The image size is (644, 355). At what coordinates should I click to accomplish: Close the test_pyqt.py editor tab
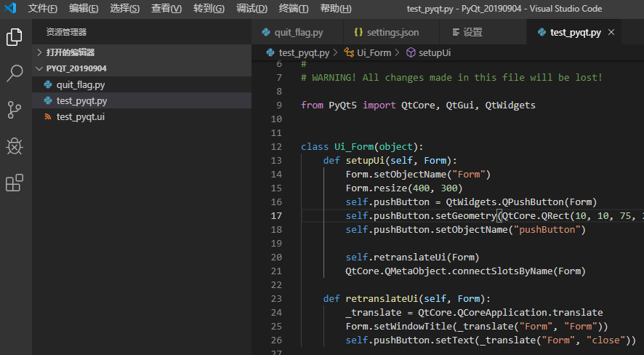click(x=611, y=32)
